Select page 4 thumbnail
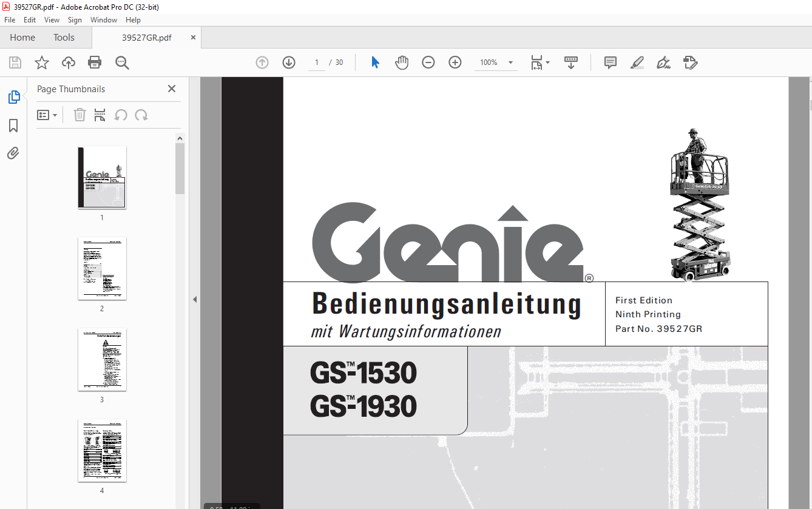The image size is (812, 509). tap(102, 450)
